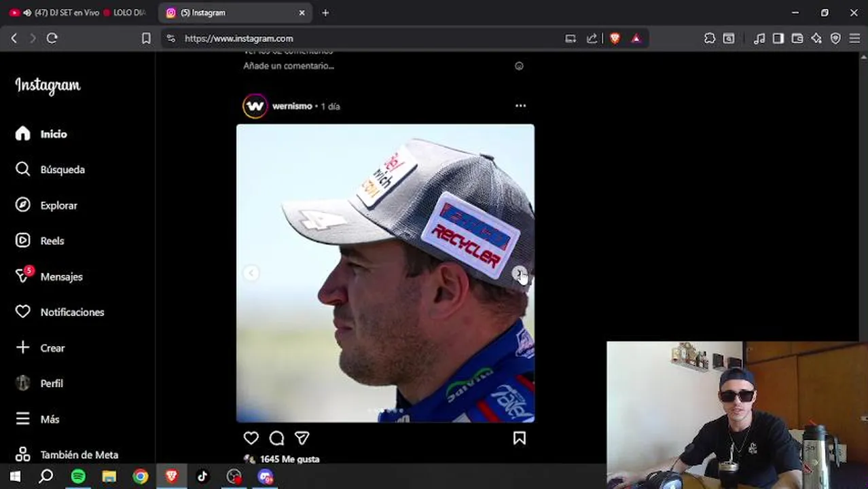Advance carousel to next photo arrow
868x489 pixels.
519,273
